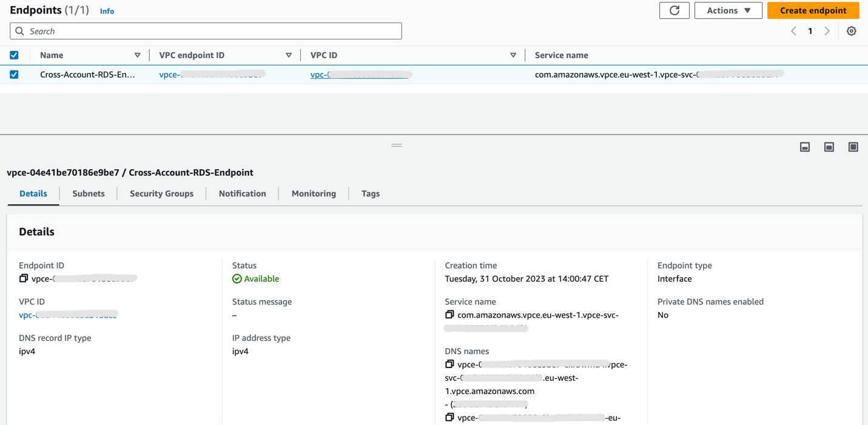Open the table preferences gear

(851, 30)
